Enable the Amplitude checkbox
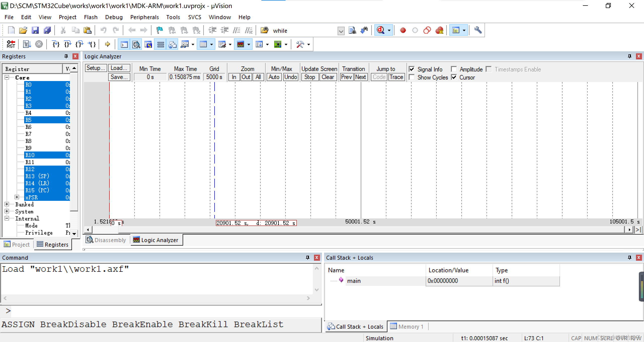Screen dimensions: 644x342 pos(454,69)
